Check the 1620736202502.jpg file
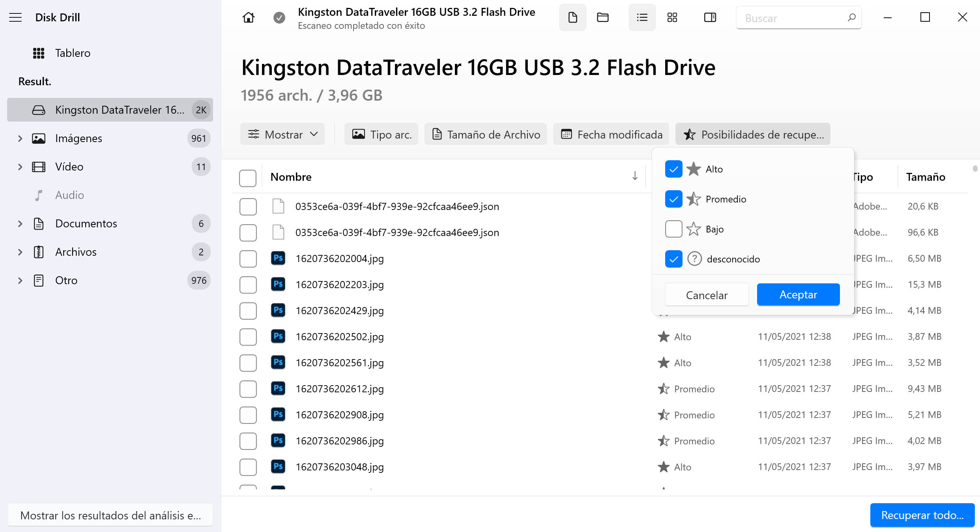 click(x=248, y=337)
